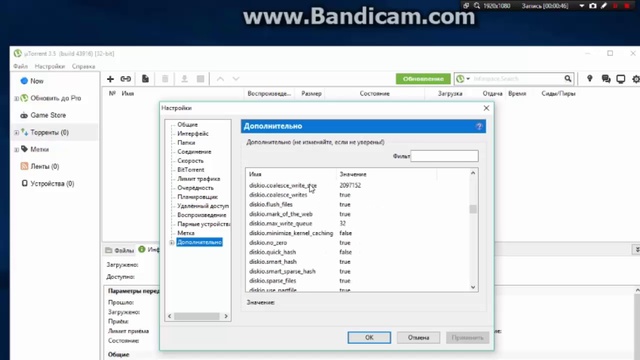The height and width of the screenshot is (360, 640).
Task: Click the Bandicam camera screenshot icon
Action: click(x=593, y=6)
